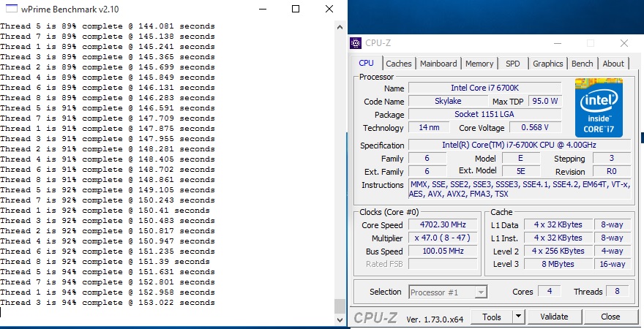
Task: Maximize the wPrime Benchmark window
Action: click(x=296, y=9)
